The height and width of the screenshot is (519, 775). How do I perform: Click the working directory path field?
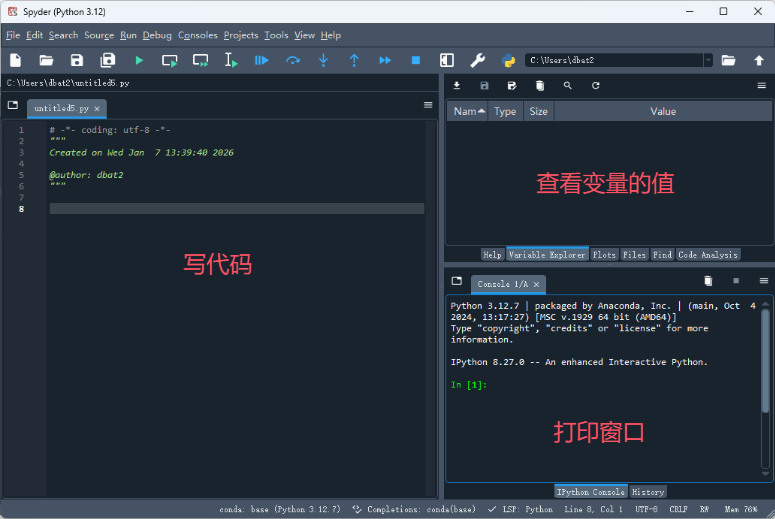614,60
